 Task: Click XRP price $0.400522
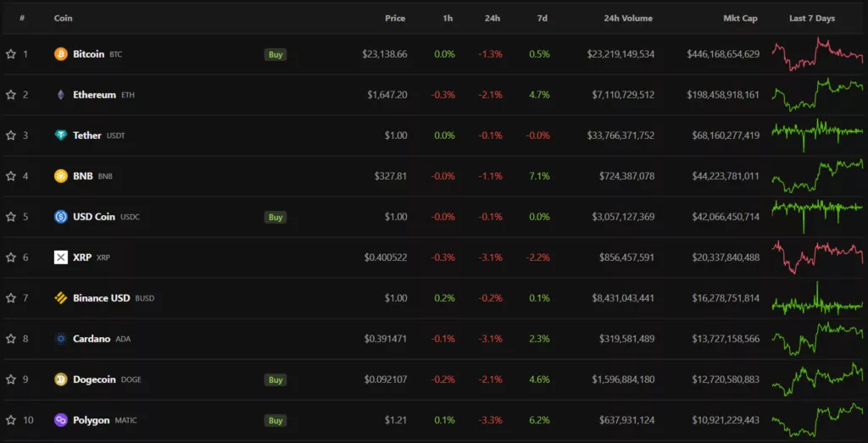coord(386,257)
